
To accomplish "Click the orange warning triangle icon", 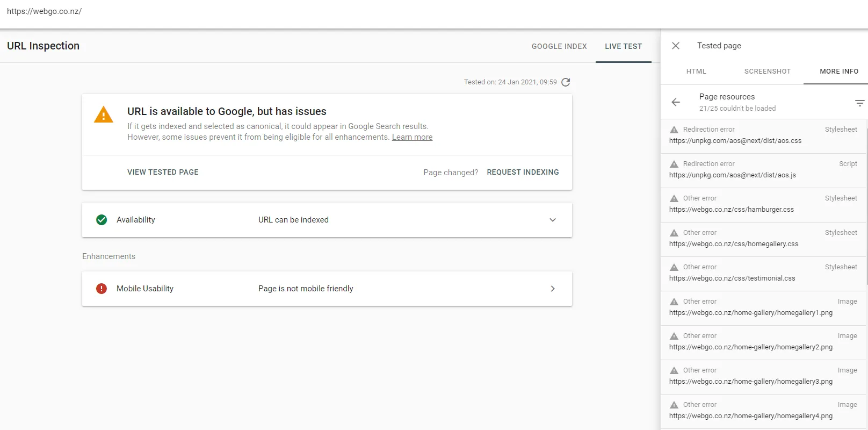I will click(x=104, y=114).
